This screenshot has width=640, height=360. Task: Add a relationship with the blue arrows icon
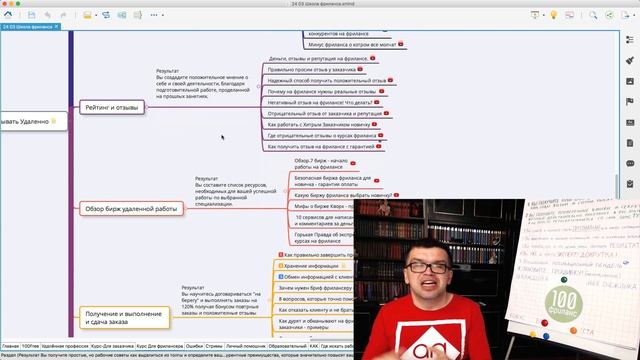click(x=106, y=15)
